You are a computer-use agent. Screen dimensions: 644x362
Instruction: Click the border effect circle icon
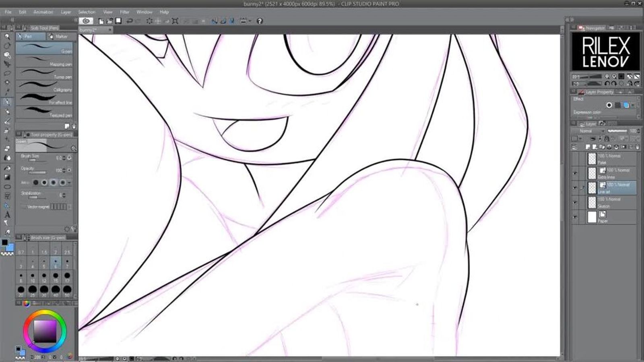[609, 105]
